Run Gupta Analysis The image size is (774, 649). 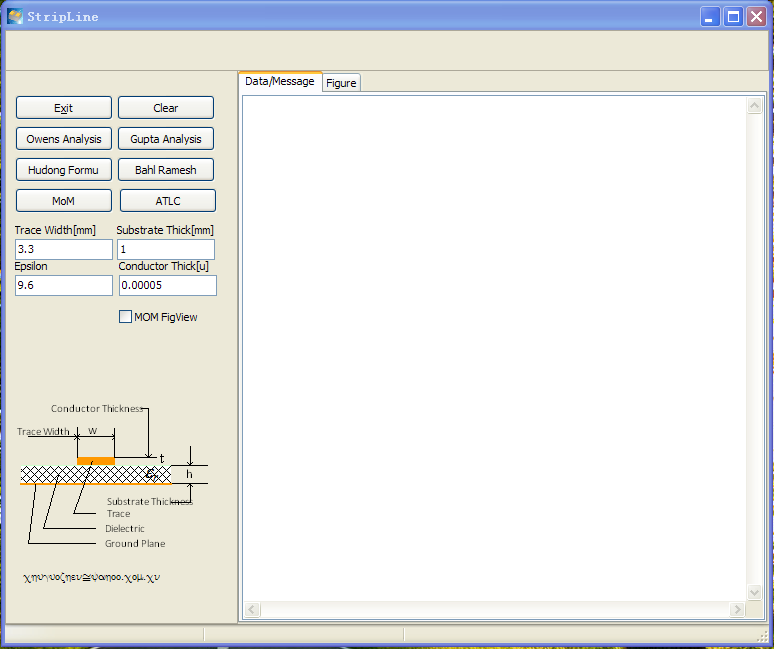pyautogui.click(x=166, y=139)
